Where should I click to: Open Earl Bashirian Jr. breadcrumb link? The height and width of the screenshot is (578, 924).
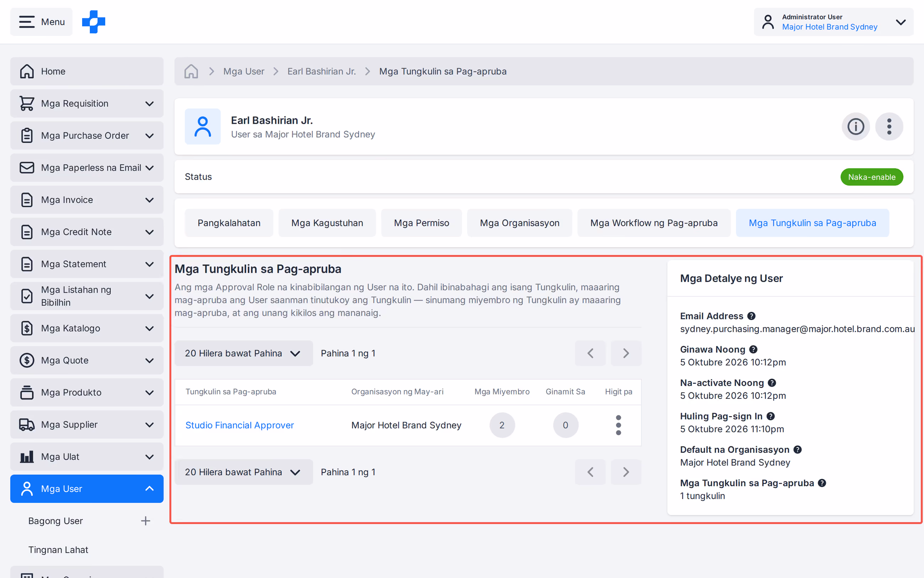click(322, 71)
